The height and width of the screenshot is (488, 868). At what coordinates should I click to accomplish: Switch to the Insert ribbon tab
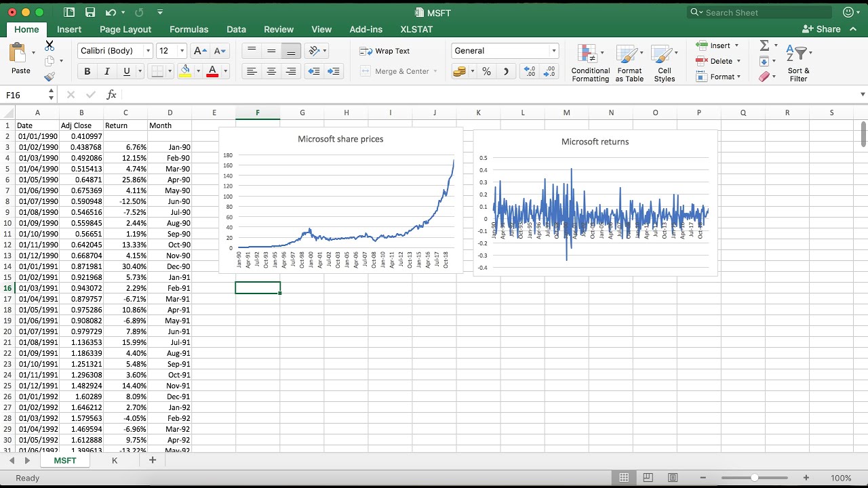tap(69, 29)
